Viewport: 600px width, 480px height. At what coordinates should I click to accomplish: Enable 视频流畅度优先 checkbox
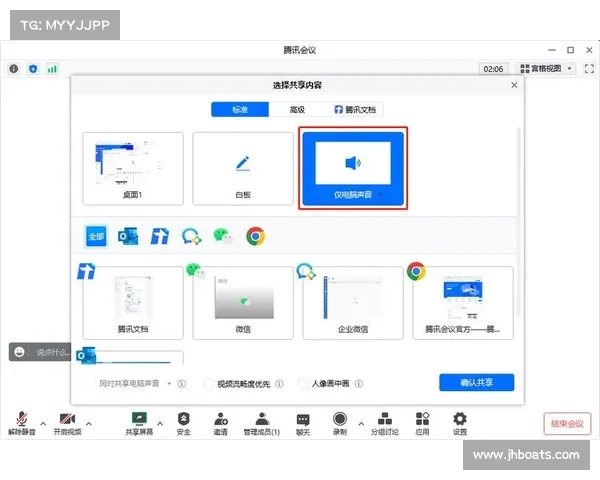click(x=209, y=384)
